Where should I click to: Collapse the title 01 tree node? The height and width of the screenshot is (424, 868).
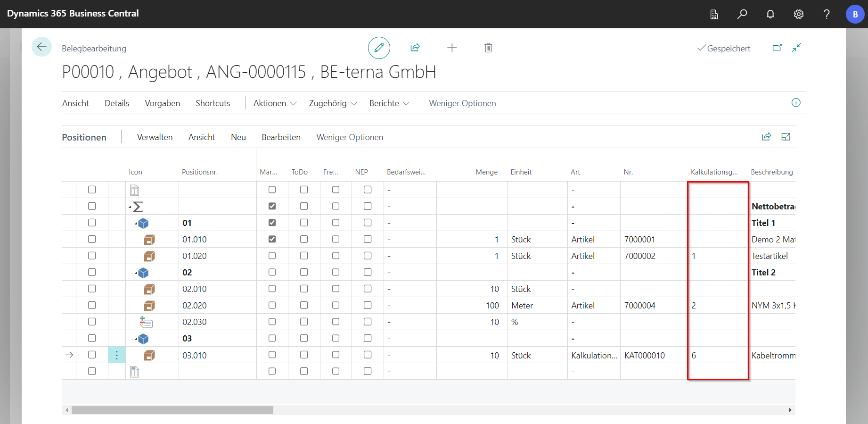point(136,223)
